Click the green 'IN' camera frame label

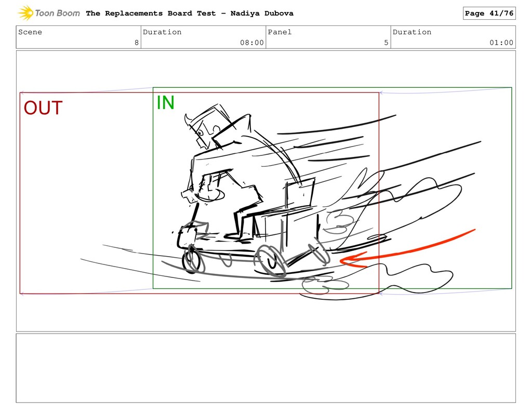(166, 102)
